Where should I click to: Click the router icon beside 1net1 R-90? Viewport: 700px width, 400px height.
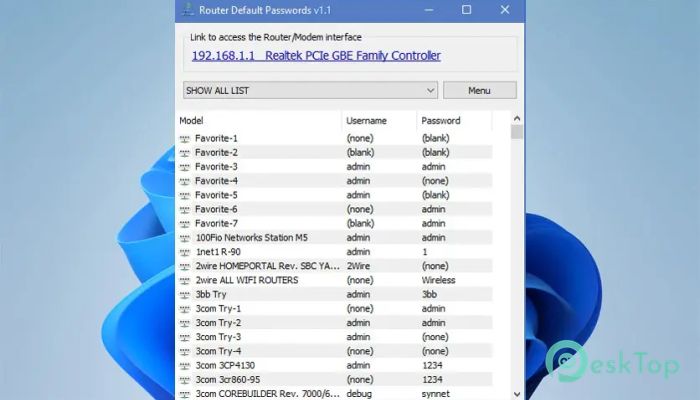click(x=184, y=253)
